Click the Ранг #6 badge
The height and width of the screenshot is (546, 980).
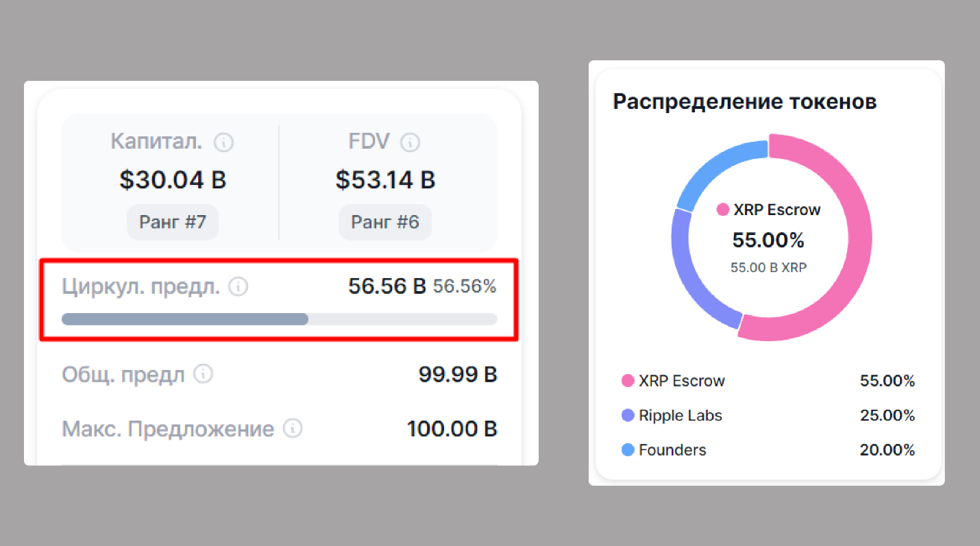[385, 222]
